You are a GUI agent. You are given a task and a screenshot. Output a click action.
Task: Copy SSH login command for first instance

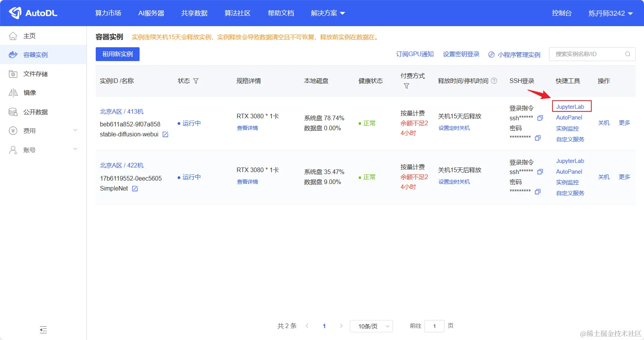pos(540,118)
